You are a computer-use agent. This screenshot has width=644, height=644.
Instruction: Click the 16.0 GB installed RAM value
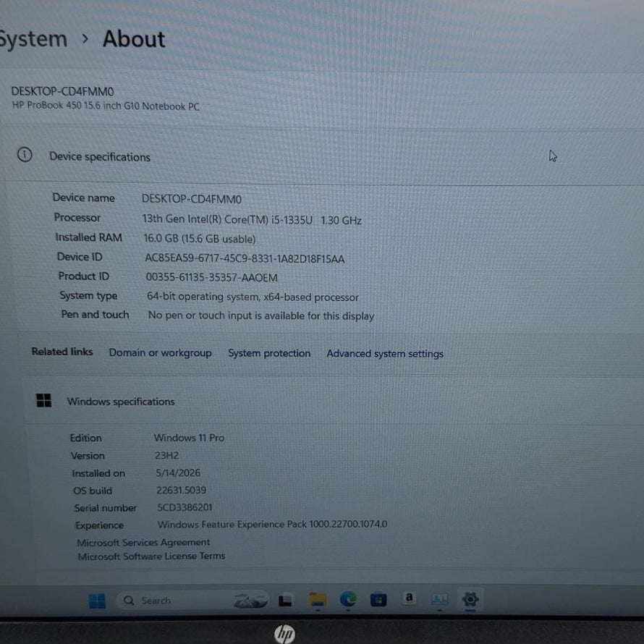[x=200, y=239]
